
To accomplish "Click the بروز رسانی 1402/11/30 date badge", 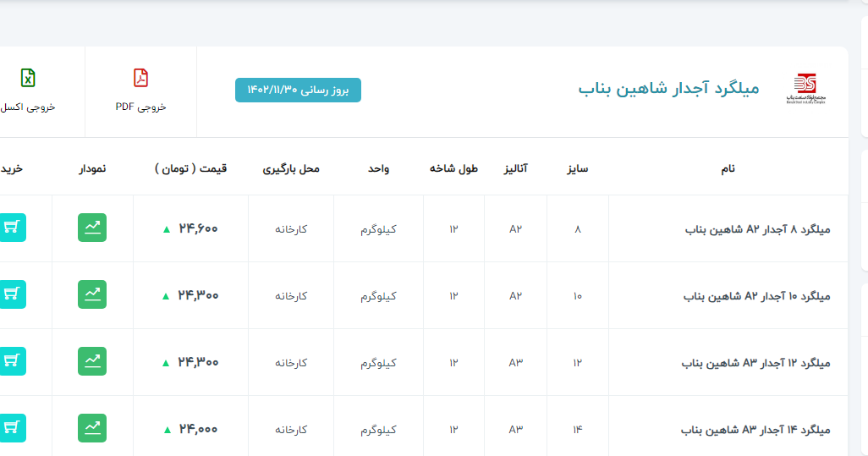I will click(298, 90).
